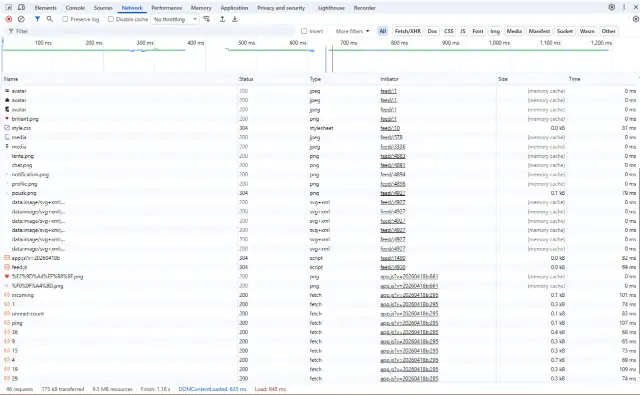Filter requests by JS type

pos(463,31)
